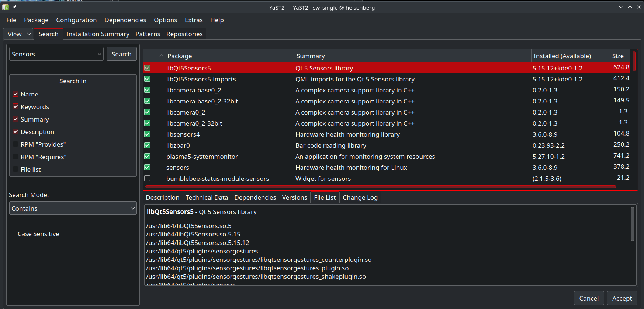Open the Dependencies menu

click(125, 20)
